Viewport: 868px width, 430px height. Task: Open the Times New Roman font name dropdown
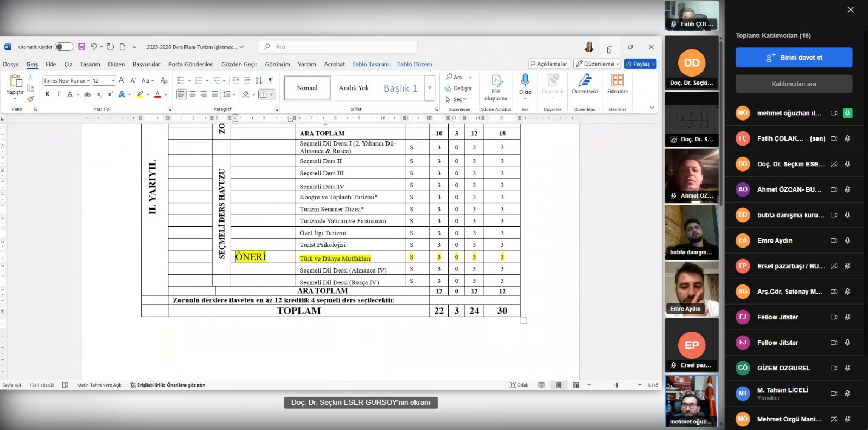[x=88, y=80]
